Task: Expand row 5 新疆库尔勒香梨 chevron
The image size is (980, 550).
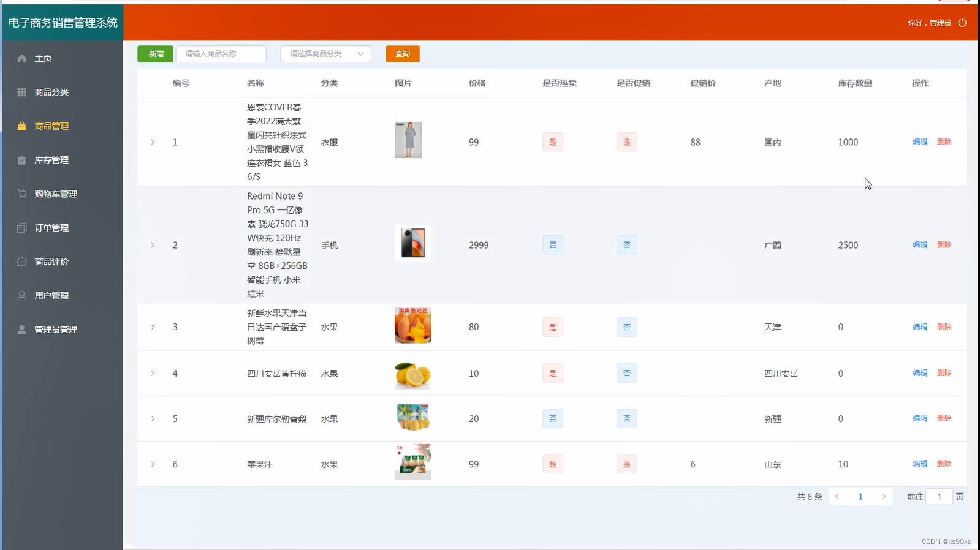Action: point(153,419)
